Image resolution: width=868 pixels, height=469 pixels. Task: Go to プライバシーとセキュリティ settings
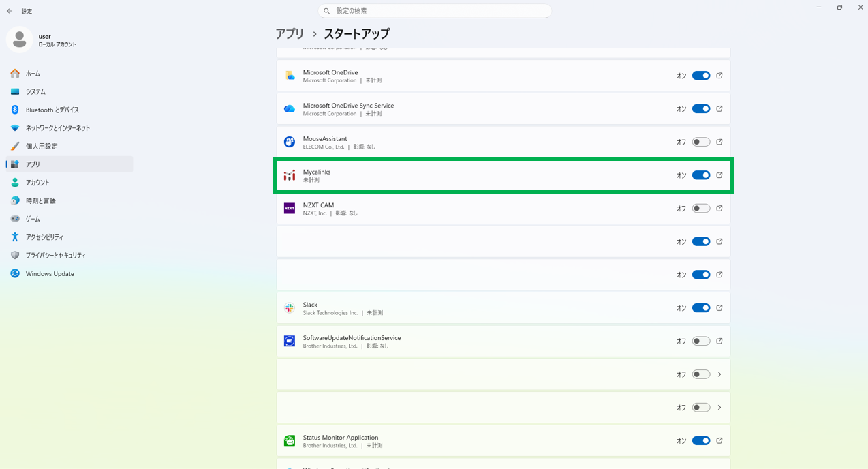(55, 256)
